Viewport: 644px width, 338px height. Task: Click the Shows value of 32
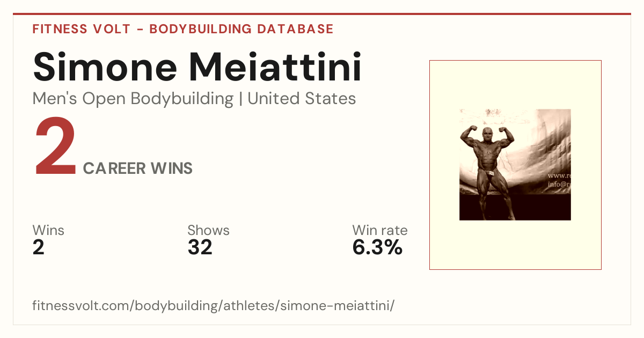pyautogui.click(x=200, y=247)
